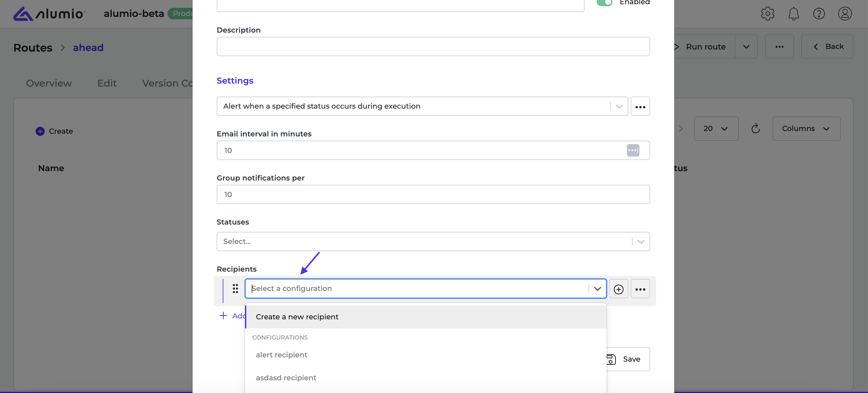Click the Name column header
The image size is (868, 393).
[51, 168]
